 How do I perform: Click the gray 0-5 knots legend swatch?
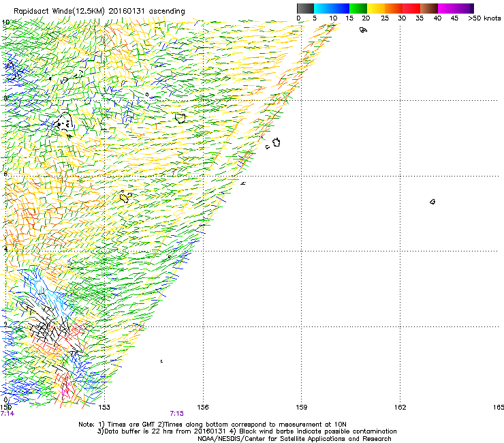click(x=305, y=8)
